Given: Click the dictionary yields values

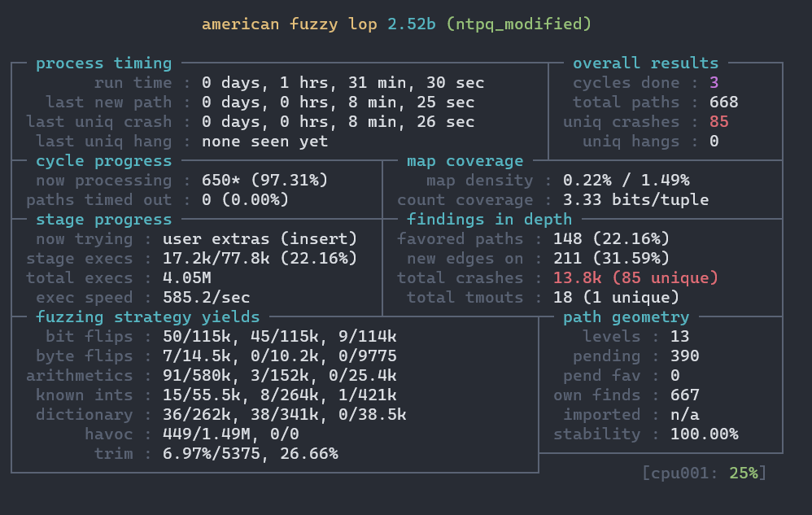Looking at the screenshot, I should tap(284, 415).
